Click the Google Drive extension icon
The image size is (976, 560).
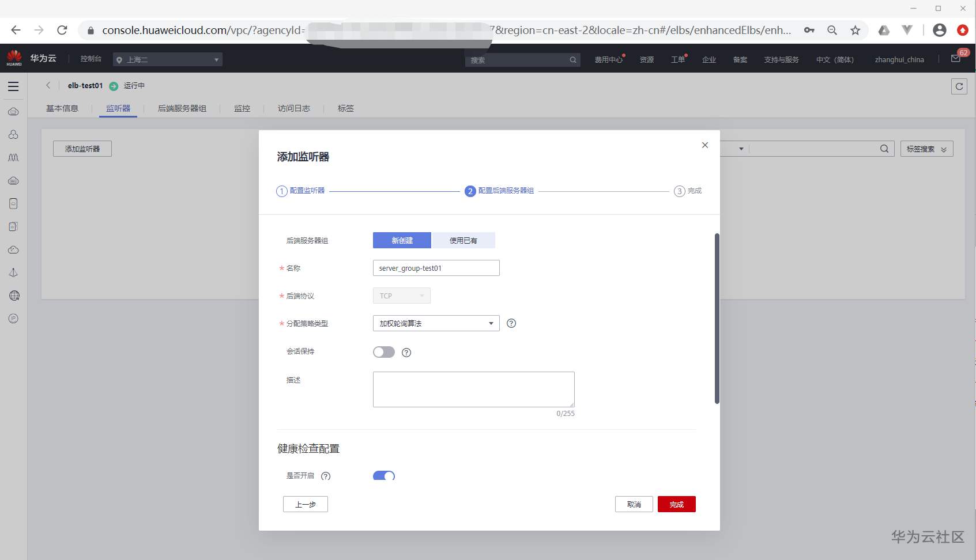point(884,30)
